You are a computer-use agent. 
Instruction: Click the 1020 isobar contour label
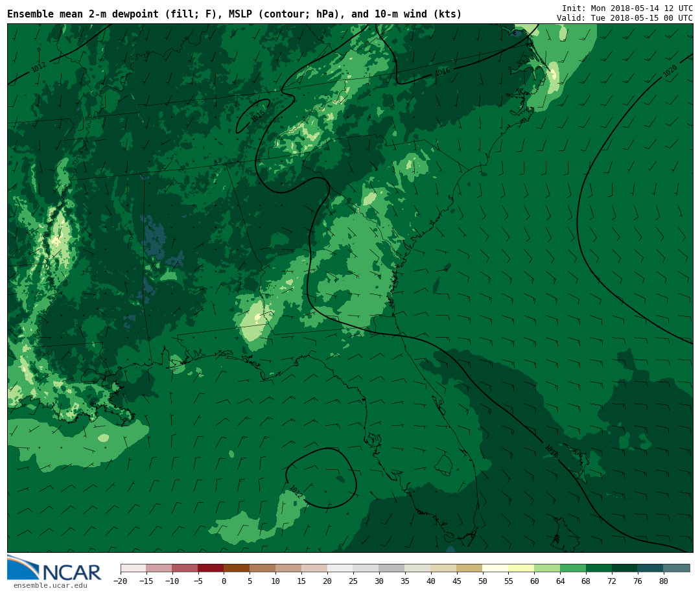[x=670, y=71]
